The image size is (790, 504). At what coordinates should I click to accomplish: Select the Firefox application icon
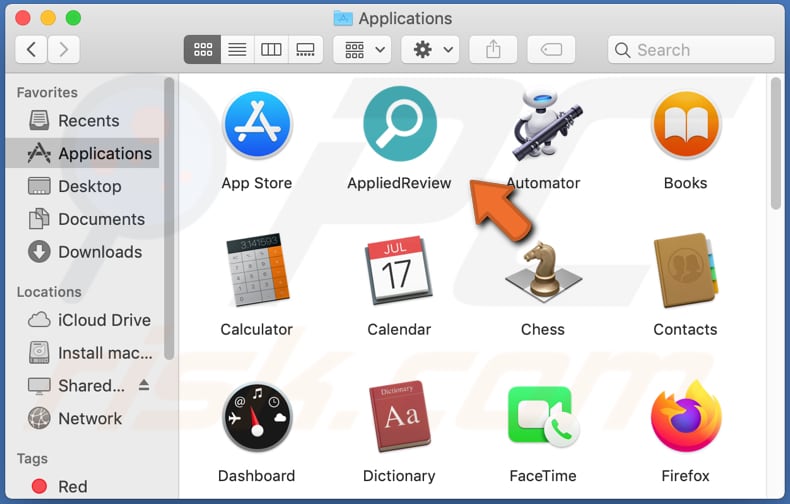[686, 416]
